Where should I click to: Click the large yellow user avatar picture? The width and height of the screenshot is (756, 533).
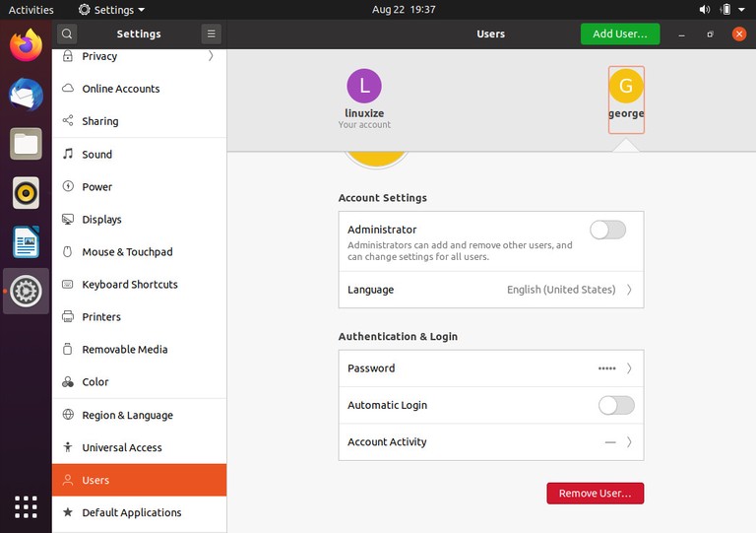tap(376, 159)
